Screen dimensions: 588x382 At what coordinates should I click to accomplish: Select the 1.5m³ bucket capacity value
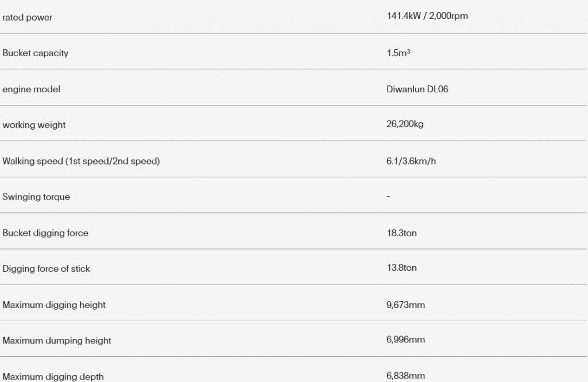pyautogui.click(x=399, y=53)
